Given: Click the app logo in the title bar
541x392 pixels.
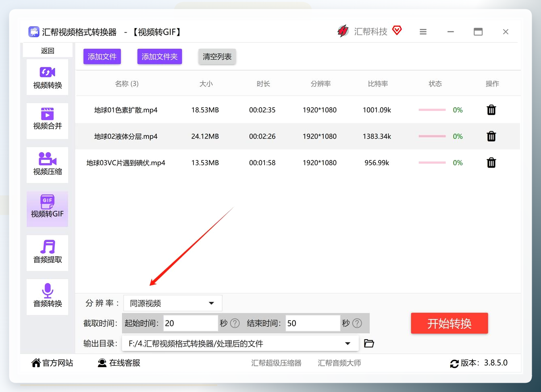Looking at the screenshot, I should click(x=34, y=31).
